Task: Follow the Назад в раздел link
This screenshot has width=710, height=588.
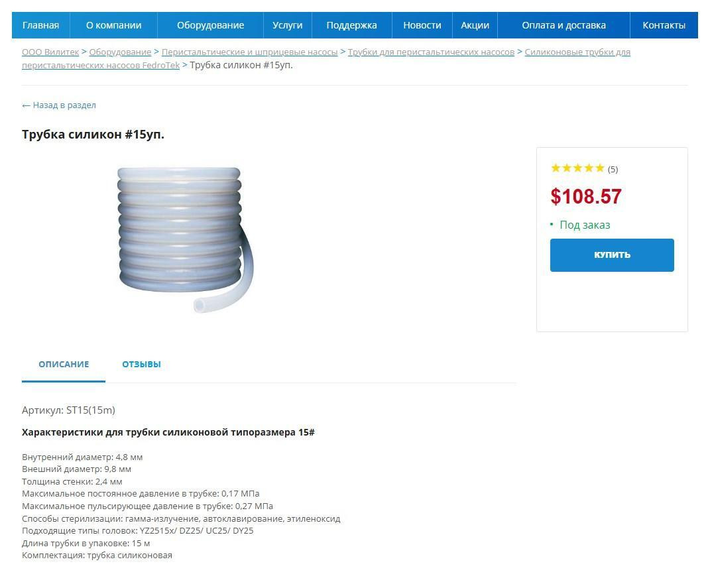Action: (x=59, y=105)
